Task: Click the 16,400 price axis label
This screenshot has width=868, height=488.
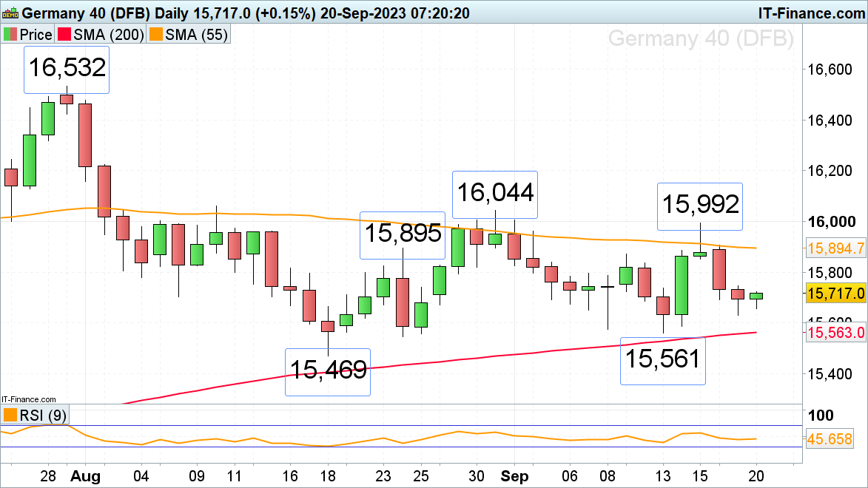Action: pyautogui.click(x=830, y=120)
